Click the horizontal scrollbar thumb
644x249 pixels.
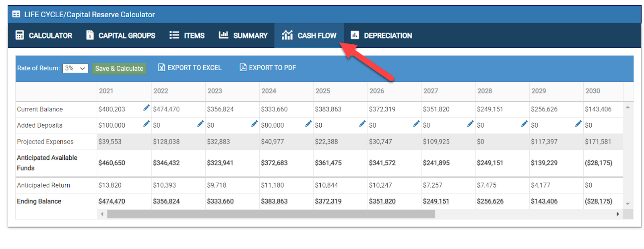[271, 214]
